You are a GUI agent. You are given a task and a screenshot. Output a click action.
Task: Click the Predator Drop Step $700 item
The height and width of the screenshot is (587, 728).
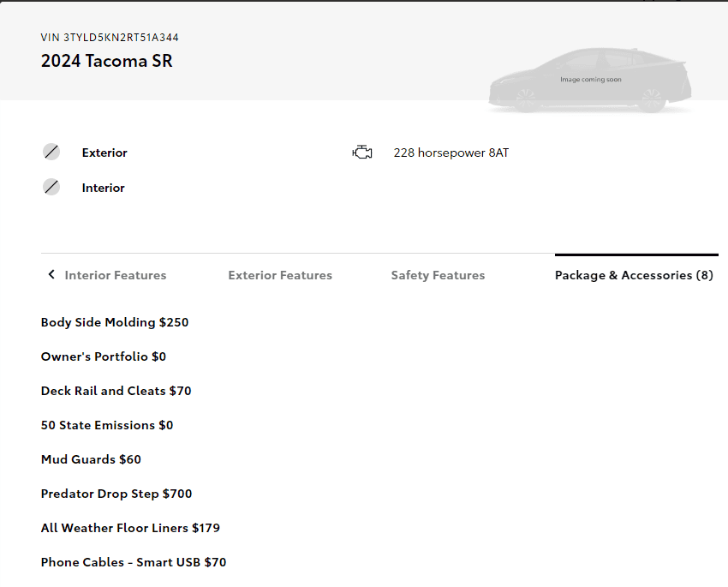116,494
